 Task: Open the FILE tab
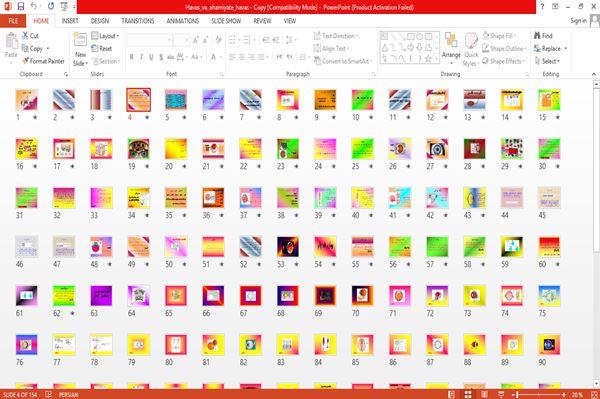(13, 21)
